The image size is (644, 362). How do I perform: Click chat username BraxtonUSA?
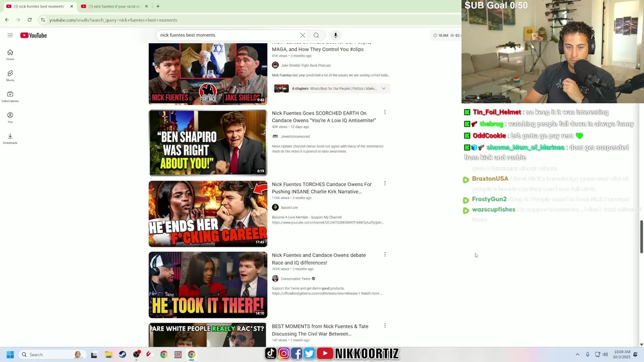490,178
